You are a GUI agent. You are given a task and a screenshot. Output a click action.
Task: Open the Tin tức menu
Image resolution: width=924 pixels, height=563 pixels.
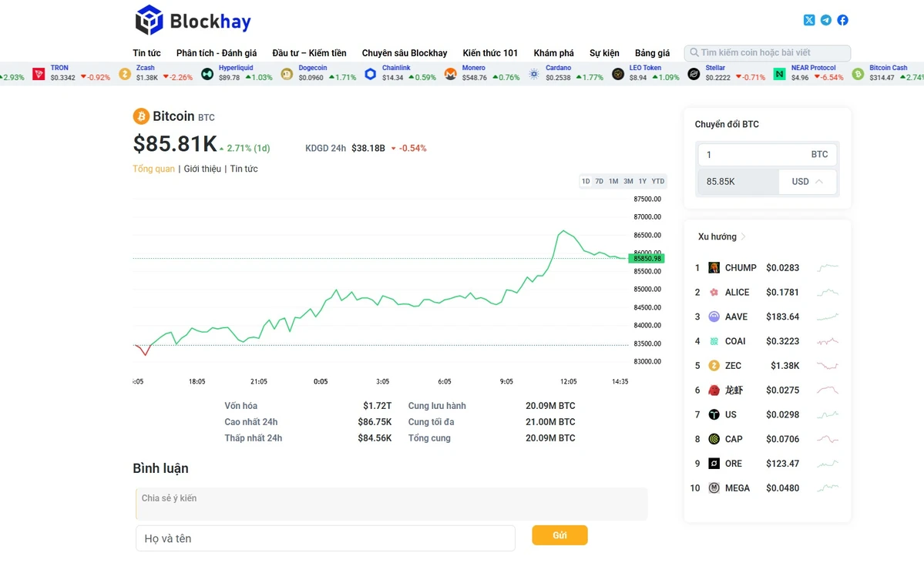coord(146,53)
